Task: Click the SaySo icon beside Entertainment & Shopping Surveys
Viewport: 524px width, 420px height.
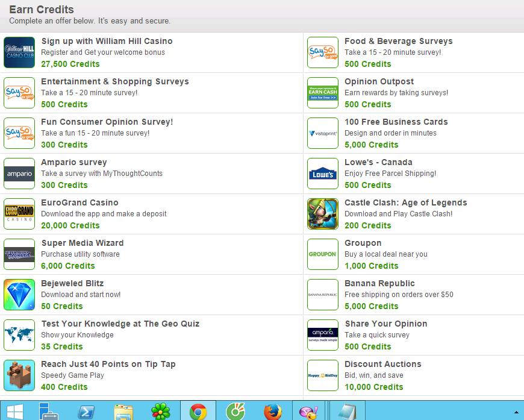Action: [x=19, y=93]
